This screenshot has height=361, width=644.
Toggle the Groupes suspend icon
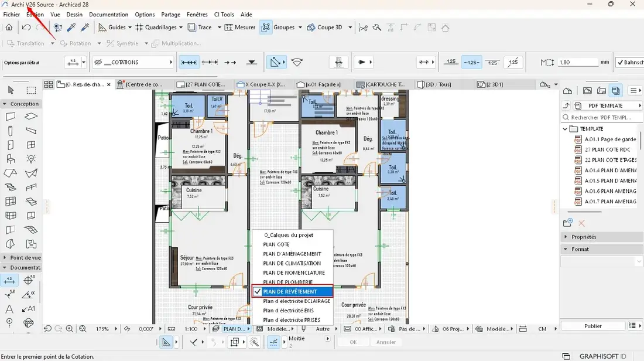click(266, 27)
